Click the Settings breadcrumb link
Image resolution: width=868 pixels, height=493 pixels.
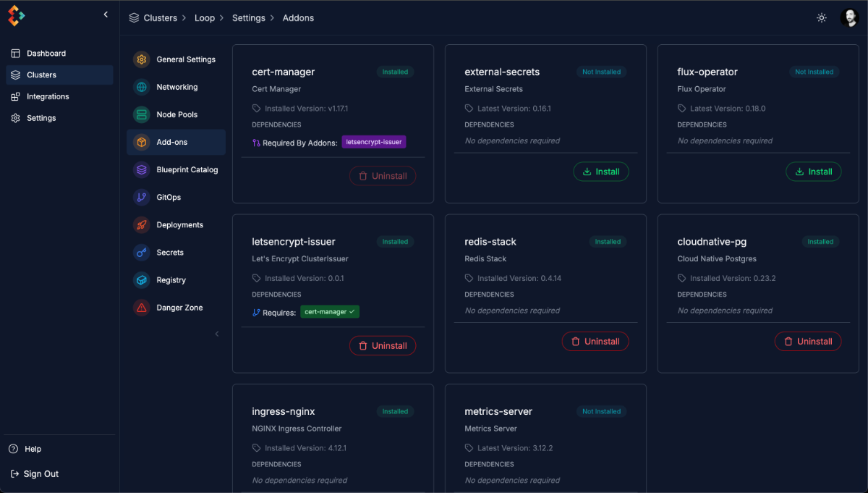249,18
